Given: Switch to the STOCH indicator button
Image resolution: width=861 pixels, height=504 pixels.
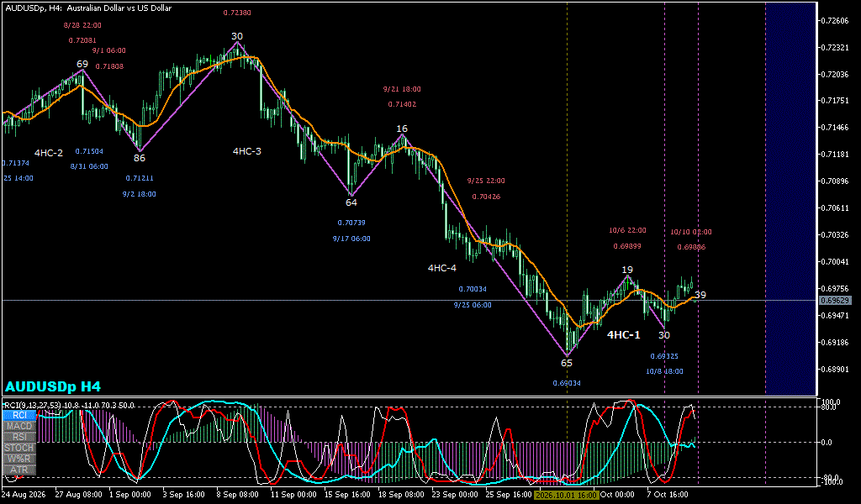Looking at the screenshot, I should (20, 448).
